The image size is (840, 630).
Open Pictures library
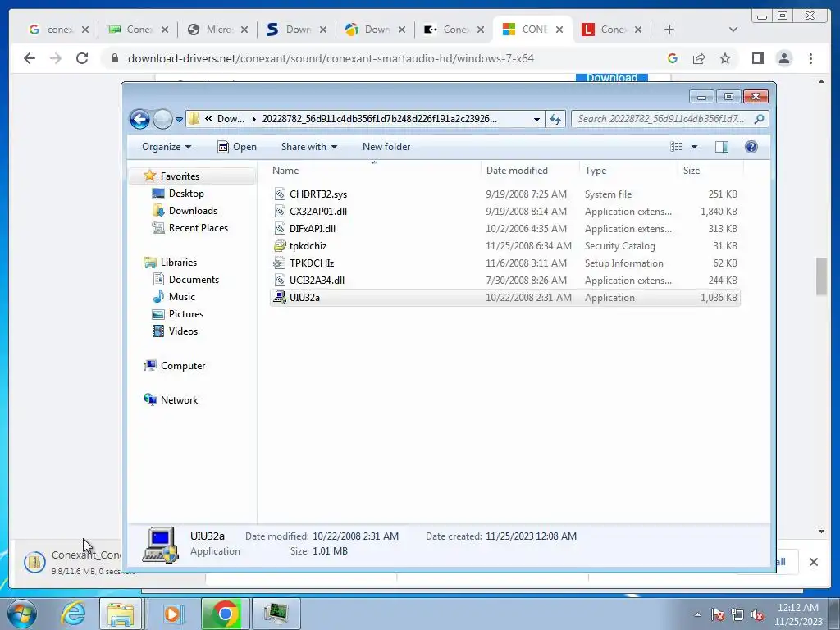pyautogui.click(x=186, y=314)
